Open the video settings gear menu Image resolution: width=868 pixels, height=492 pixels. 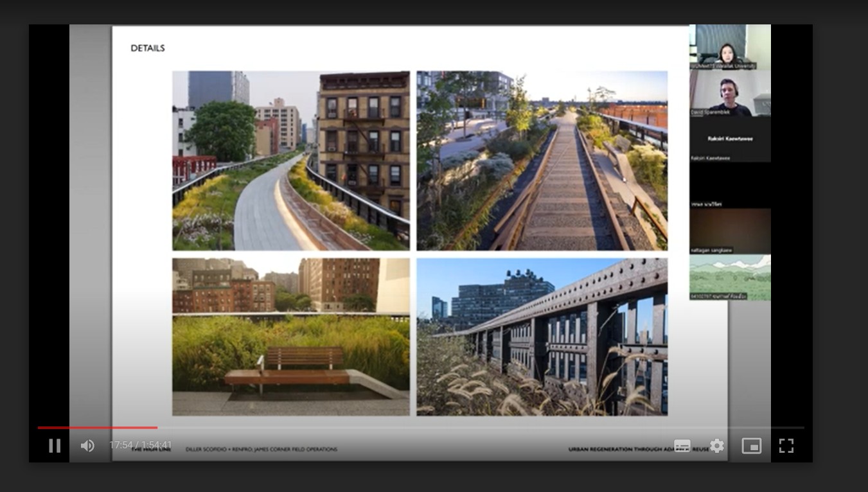pos(716,446)
